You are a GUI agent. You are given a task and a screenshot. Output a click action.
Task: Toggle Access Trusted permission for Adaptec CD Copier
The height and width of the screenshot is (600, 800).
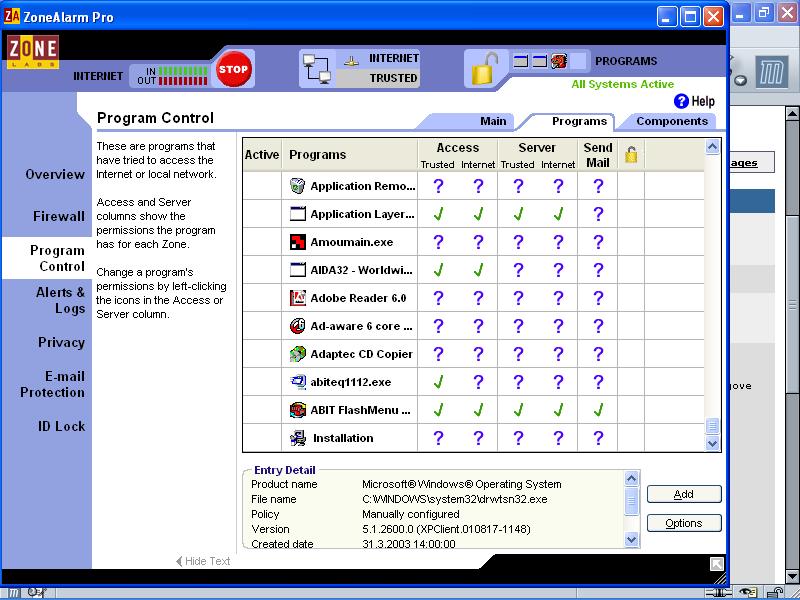tap(438, 354)
